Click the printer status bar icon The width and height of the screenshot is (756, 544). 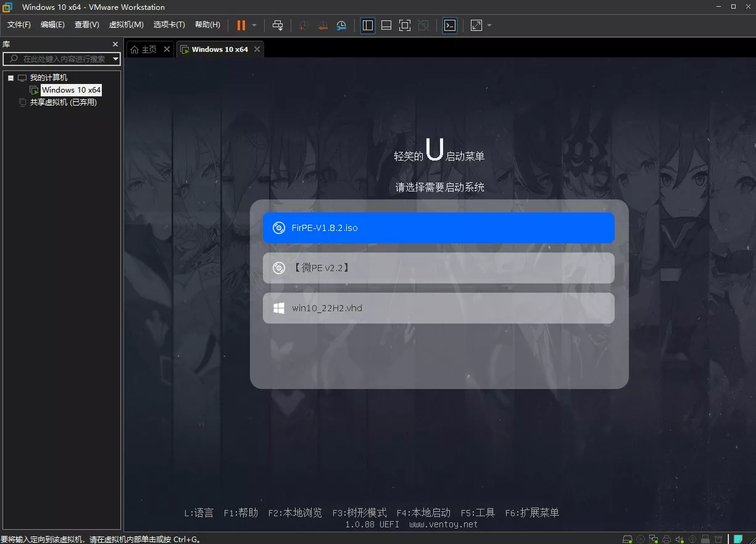tap(667, 538)
